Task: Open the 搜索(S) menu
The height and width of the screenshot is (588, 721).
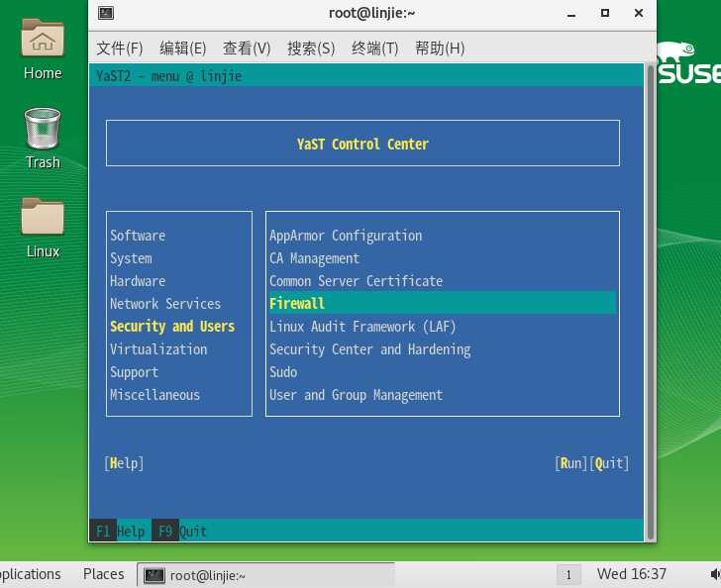Action: tap(311, 48)
